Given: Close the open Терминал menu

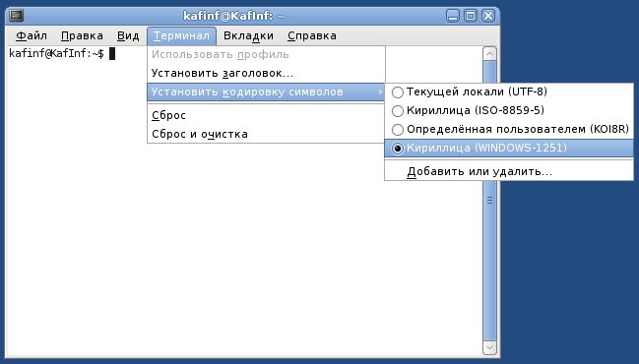Looking at the screenshot, I should point(181,35).
